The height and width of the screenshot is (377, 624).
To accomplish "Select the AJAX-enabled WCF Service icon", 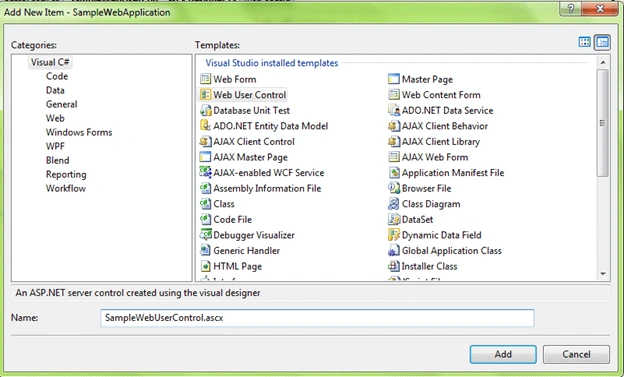I will (205, 172).
